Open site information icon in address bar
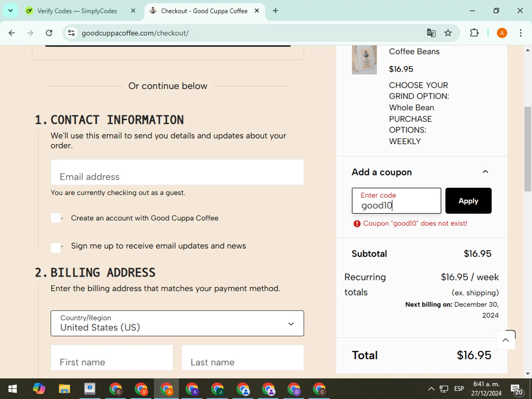Image resolution: width=532 pixels, height=399 pixels. coord(71,33)
